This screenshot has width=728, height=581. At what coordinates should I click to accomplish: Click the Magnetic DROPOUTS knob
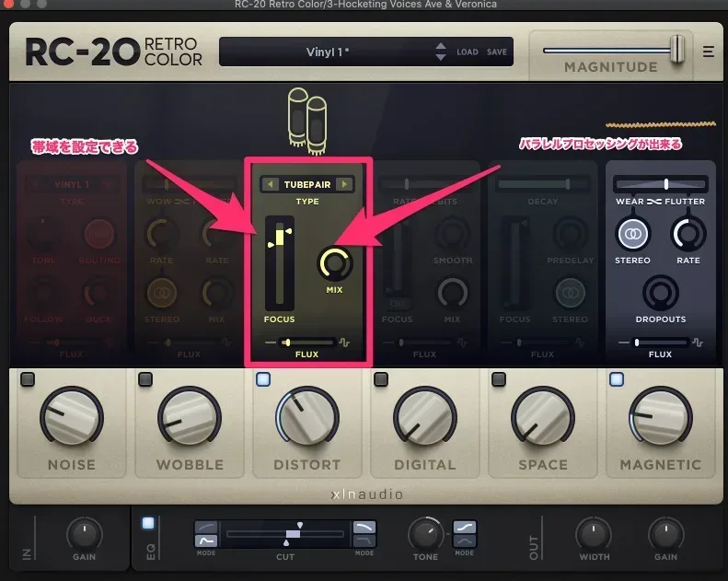pos(661,293)
